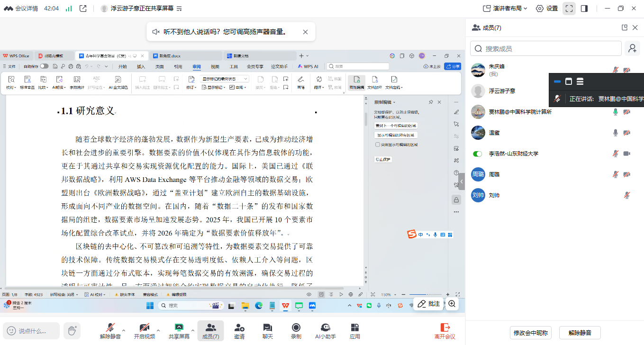Enter fullscreen mode from top bar
This screenshot has width=644, height=345.
569,9
